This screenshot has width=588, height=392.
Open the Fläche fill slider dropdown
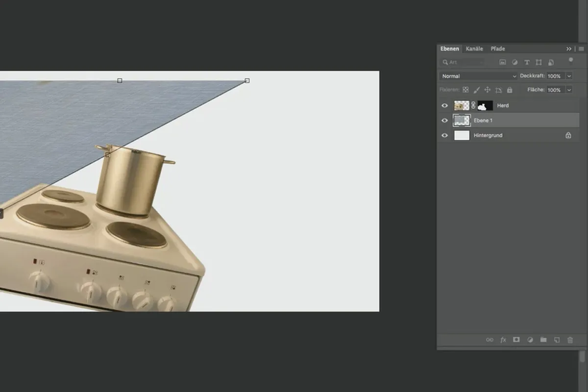[x=569, y=90]
